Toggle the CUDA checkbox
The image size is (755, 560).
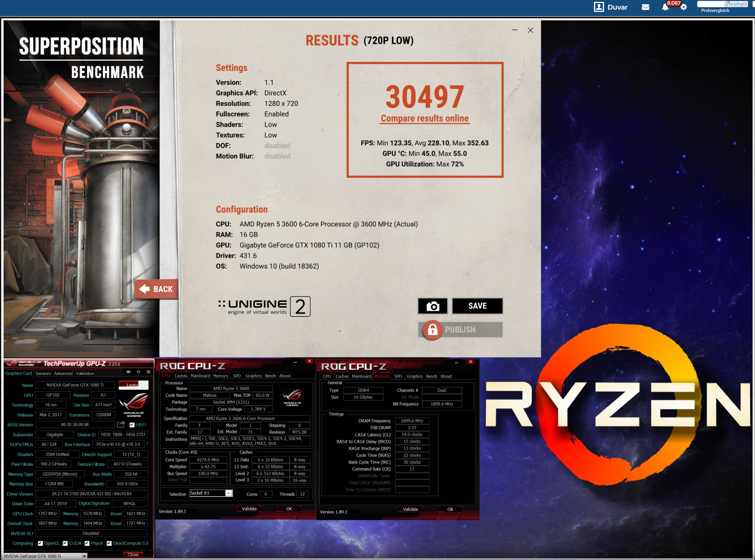click(x=65, y=543)
